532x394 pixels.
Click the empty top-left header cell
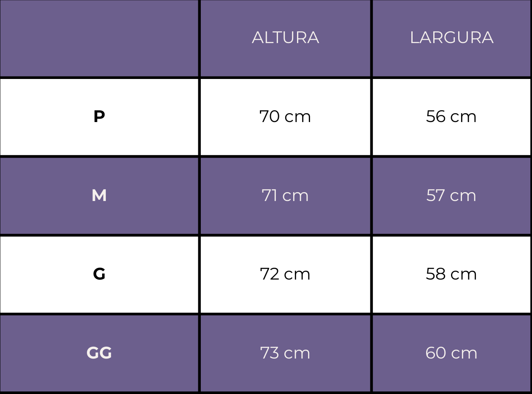[x=99, y=38]
